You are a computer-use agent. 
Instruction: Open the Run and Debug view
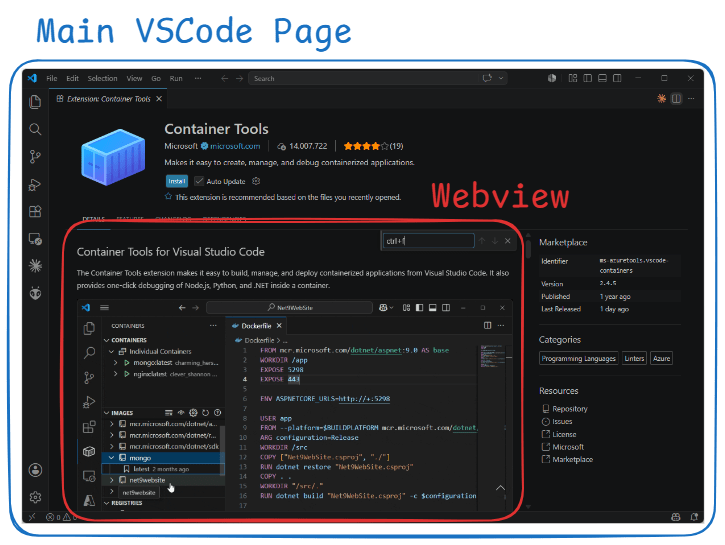coord(35,184)
